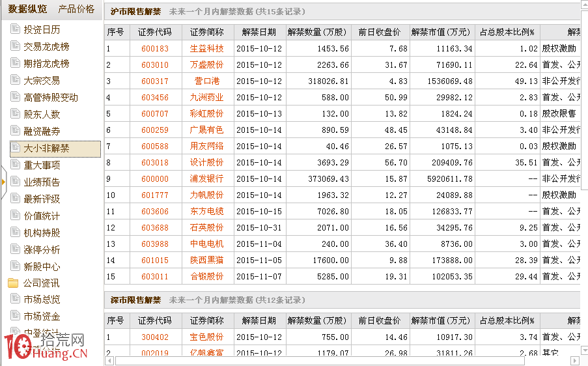588x366 pixels.
Task: Click date 2015-11-07 in 合锻股份 row
Action: [259, 277]
